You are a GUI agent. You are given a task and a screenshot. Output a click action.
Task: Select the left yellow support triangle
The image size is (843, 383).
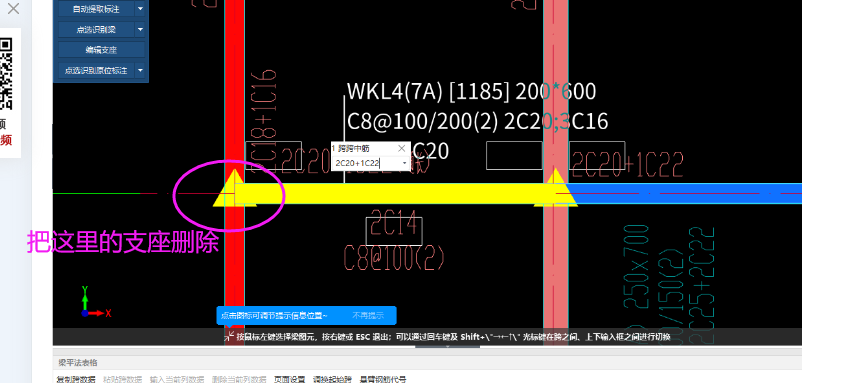tap(234, 189)
